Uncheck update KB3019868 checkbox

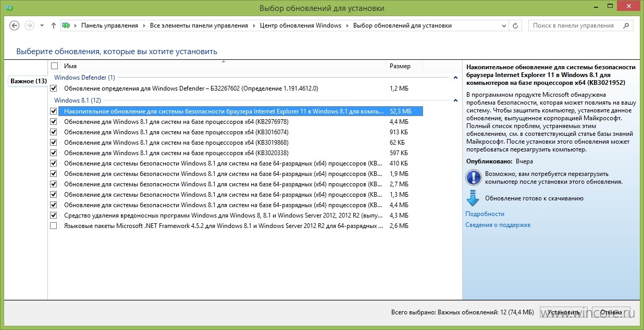tap(54, 143)
